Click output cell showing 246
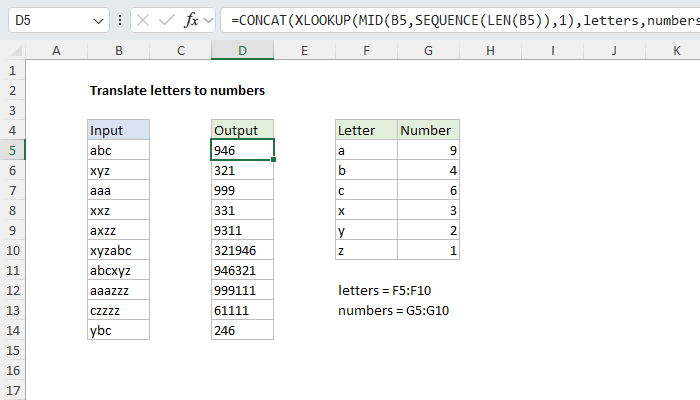 [x=242, y=330]
